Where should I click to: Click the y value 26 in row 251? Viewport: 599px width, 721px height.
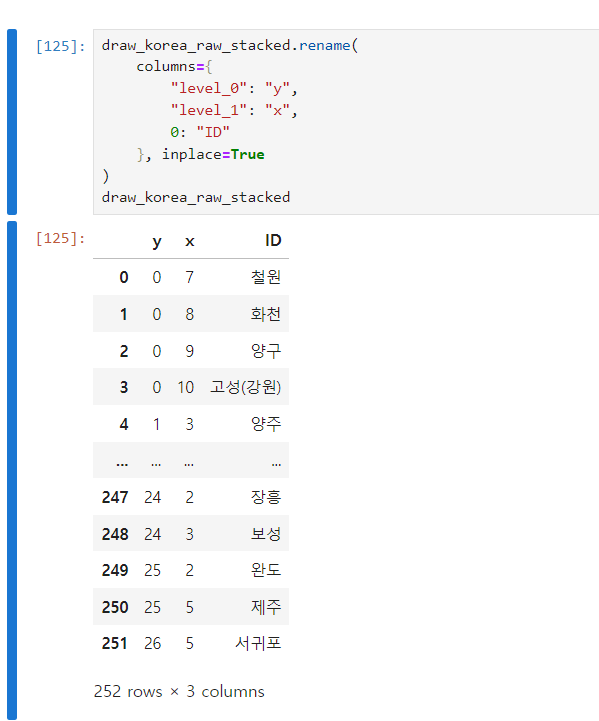click(x=153, y=643)
